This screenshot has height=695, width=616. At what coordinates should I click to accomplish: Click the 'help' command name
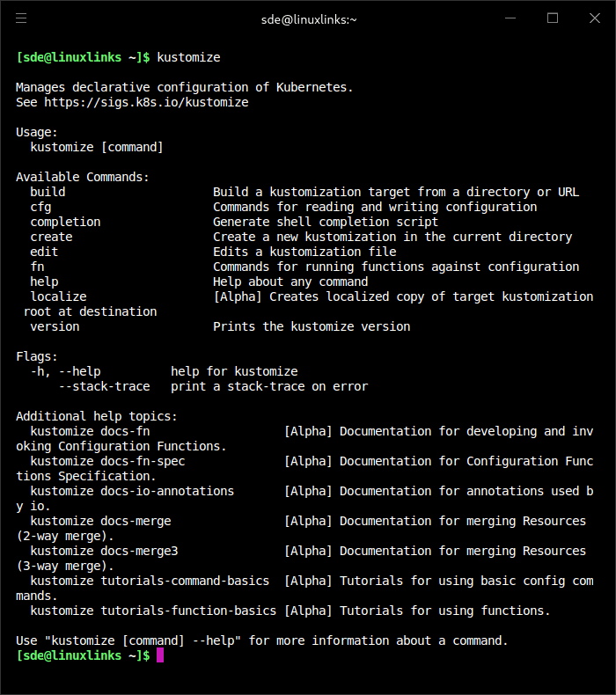[44, 282]
